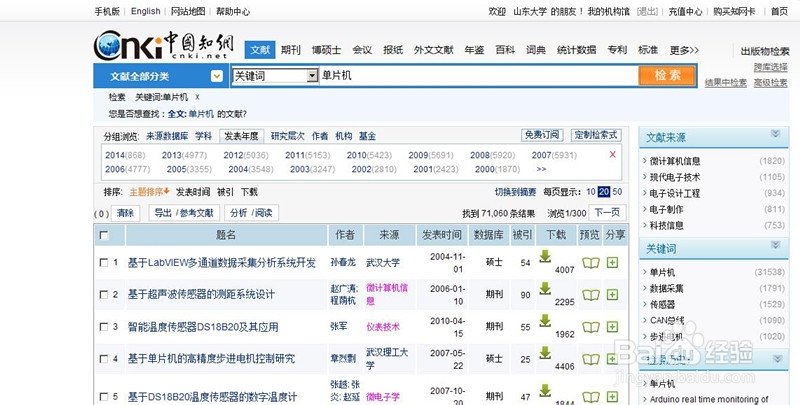Image resolution: width=800 pixels, height=405 pixels.
Task: Click in the 单片机 search input
Action: tap(479, 75)
